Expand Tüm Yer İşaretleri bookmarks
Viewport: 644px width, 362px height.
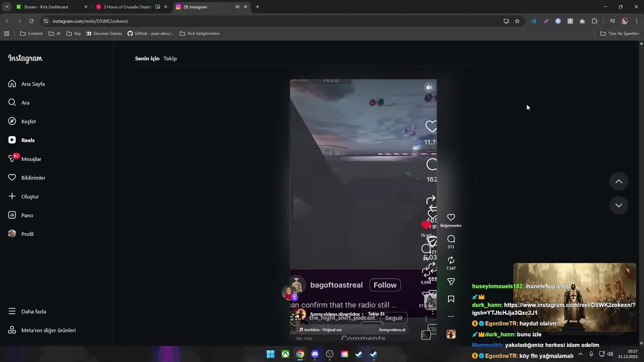(x=619, y=34)
